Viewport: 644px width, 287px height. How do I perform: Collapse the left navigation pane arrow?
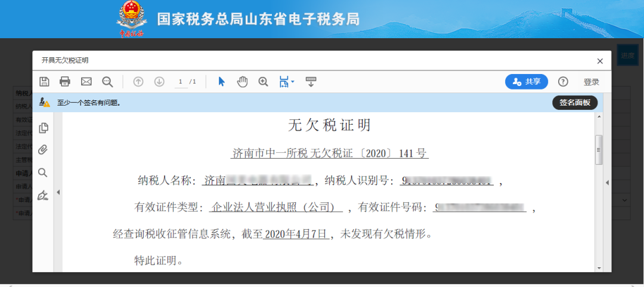[x=58, y=192]
